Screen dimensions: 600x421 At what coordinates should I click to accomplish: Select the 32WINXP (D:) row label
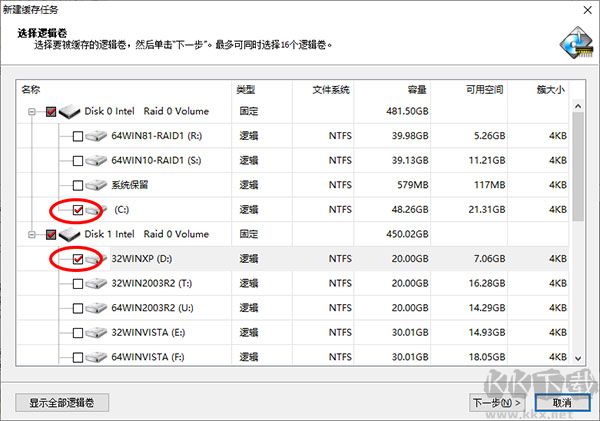tap(142, 259)
